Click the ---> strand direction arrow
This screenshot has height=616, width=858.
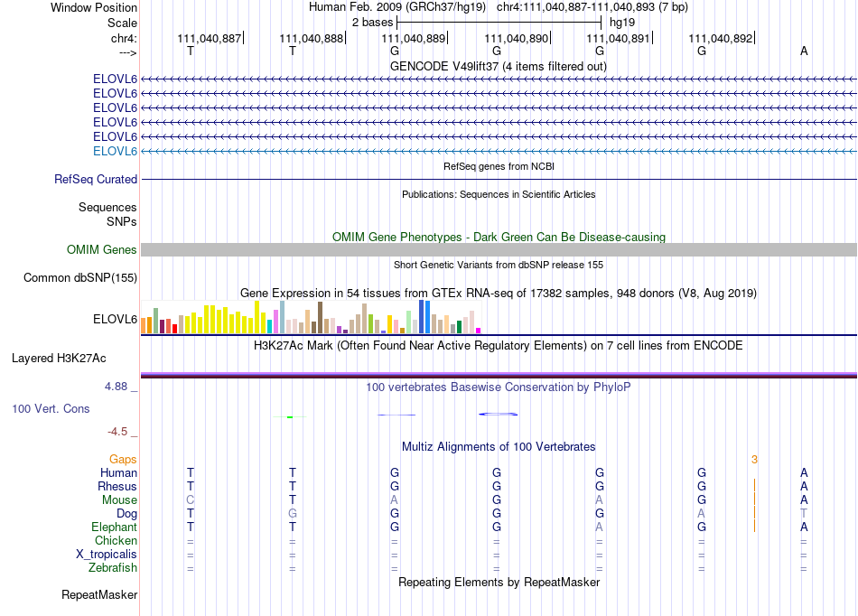click(x=127, y=52)
